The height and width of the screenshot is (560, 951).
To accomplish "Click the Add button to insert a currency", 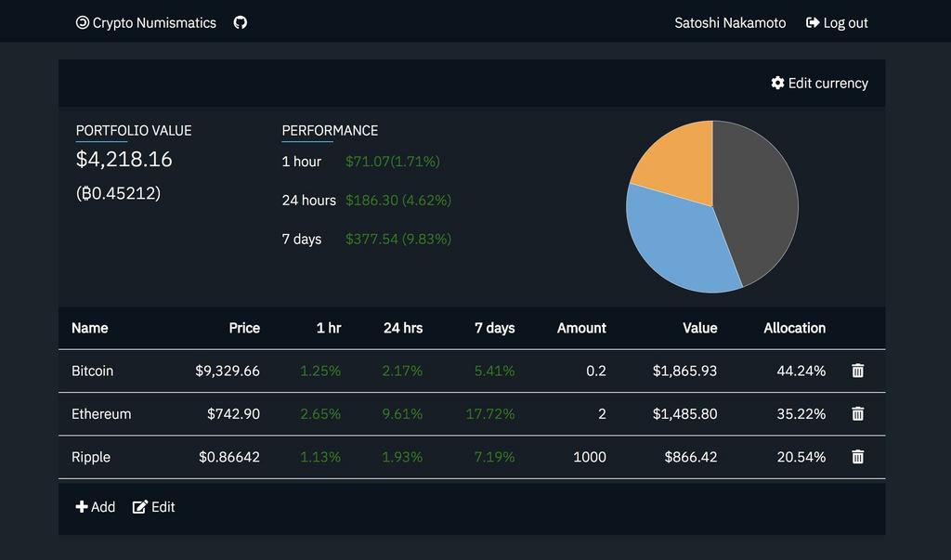I will [x=95, y=507].
